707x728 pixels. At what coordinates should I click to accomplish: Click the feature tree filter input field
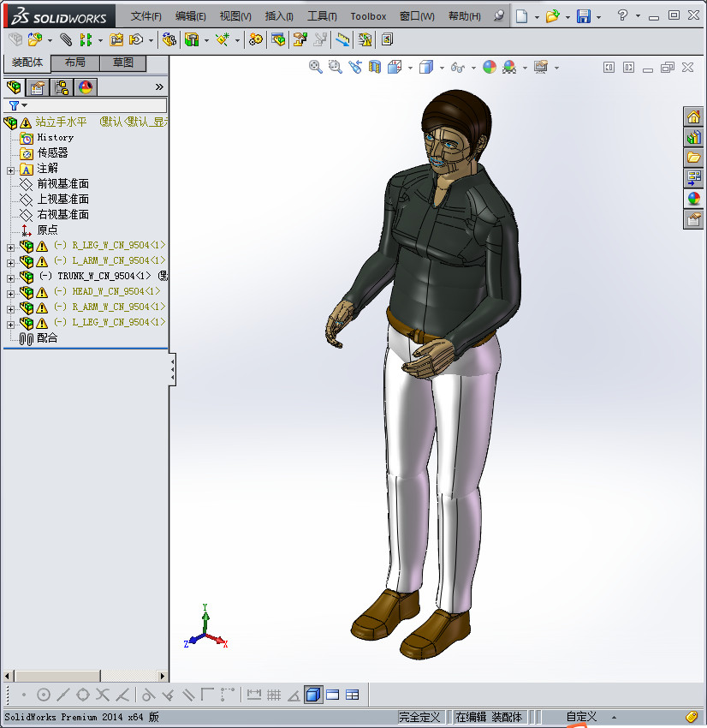97,105
